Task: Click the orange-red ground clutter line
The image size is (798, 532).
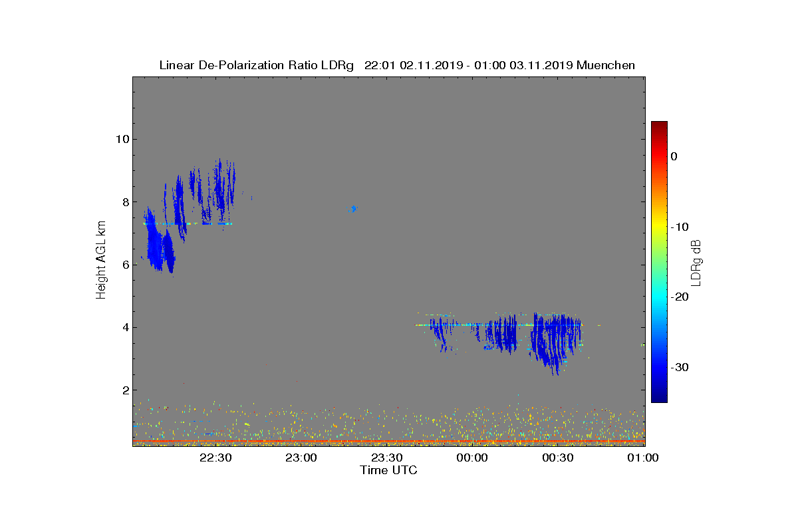Action: [x=388, y=441]
